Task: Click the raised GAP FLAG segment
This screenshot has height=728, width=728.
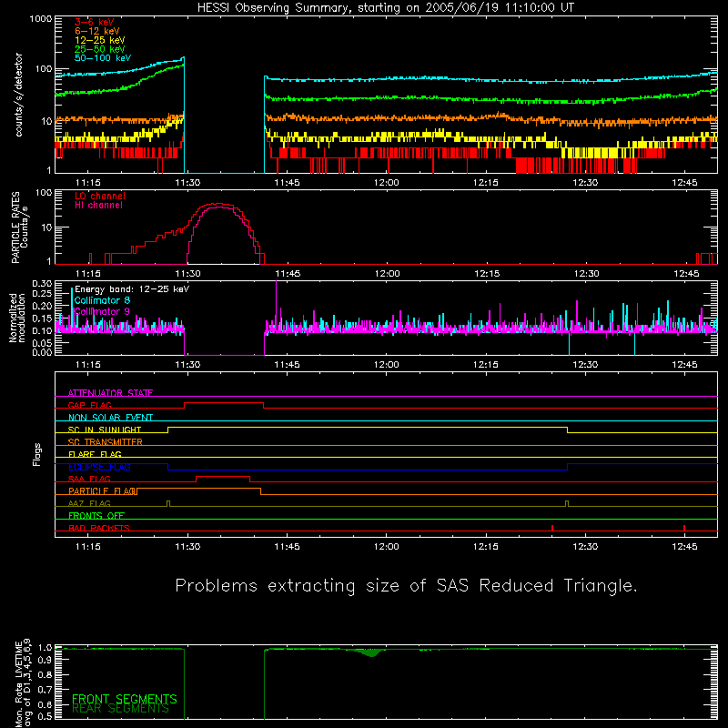Action: point(224,403)
